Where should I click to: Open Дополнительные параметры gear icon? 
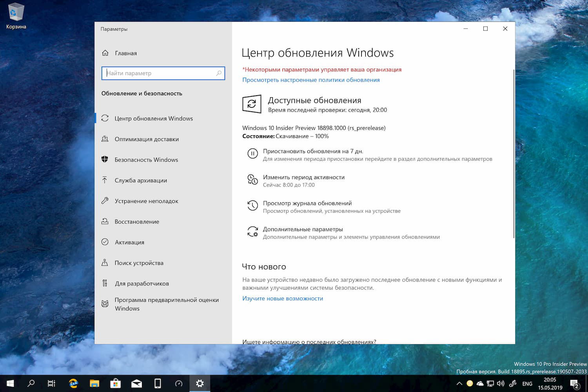tap(253, 232)
